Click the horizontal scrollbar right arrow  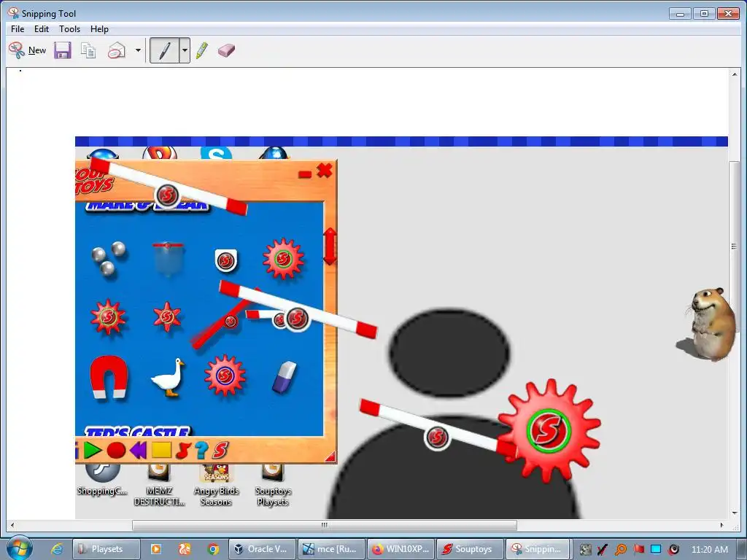click(721, 525)
